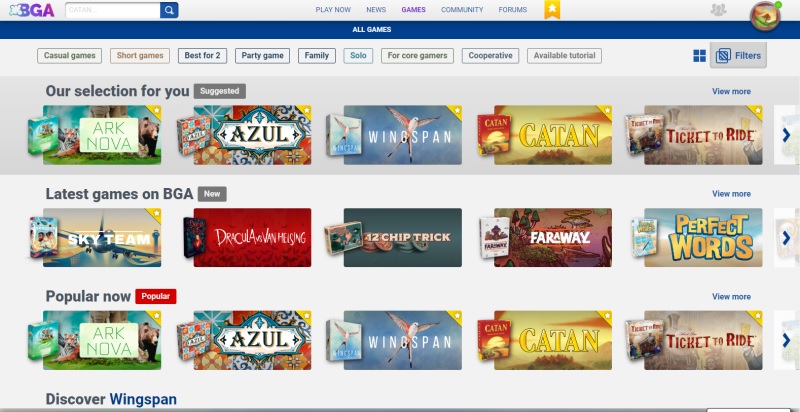800x412 pixels.
Task: Click the 12 Chip Trick box icon
Action: click(x=343, y=238)
